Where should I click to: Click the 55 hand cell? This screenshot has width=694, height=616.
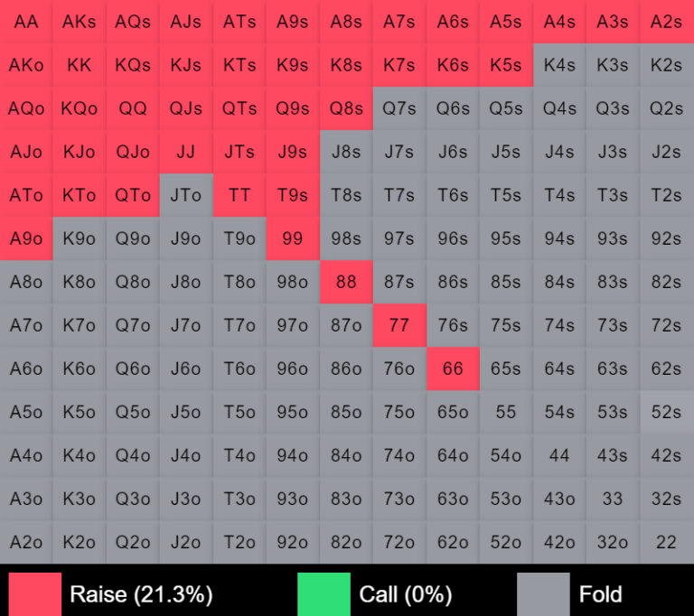pos(506,412)
